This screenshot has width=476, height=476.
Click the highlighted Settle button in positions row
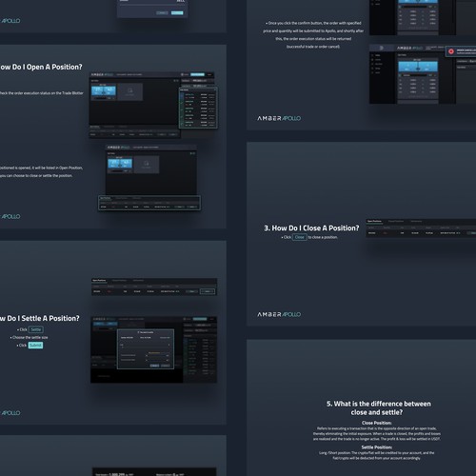point(208,291)
